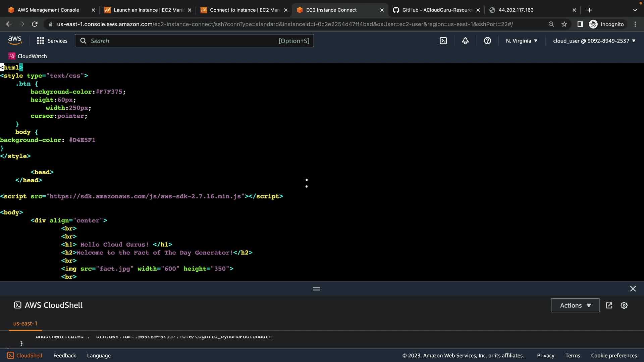Open the CloudShell Actions dropdown
644x362 pixels.
pyautogui.click(x=575, y=305)
